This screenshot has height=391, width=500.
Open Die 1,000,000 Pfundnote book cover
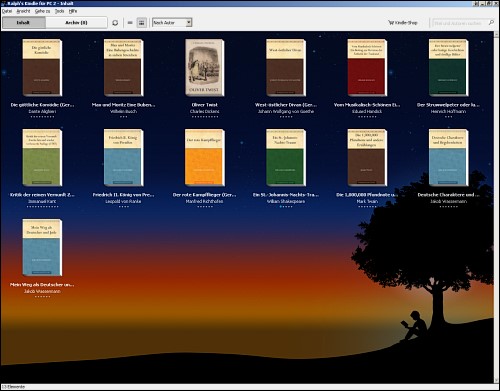[367, 157]
